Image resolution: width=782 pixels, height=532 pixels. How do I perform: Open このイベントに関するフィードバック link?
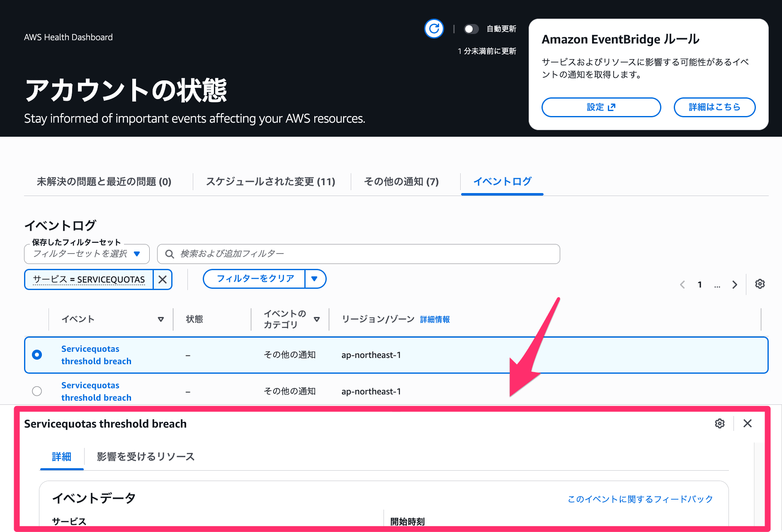click(640, 499)
